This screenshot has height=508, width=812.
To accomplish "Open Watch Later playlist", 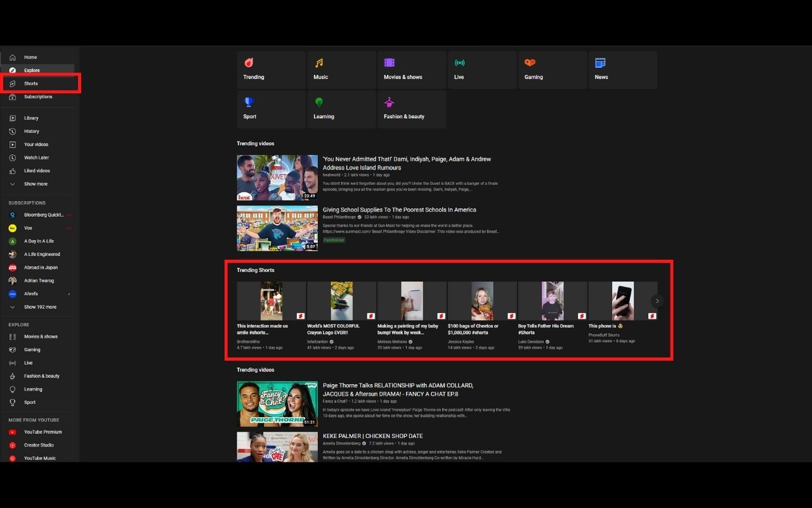I will [x=36, y=157].
